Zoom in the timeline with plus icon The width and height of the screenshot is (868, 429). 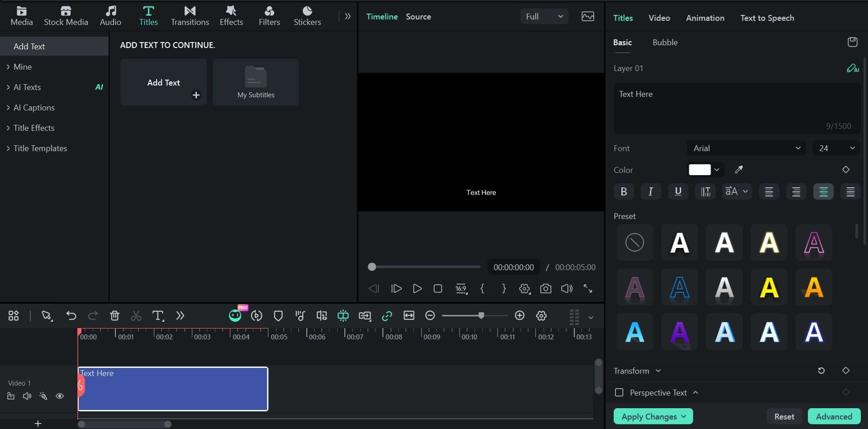click(520, 315)
